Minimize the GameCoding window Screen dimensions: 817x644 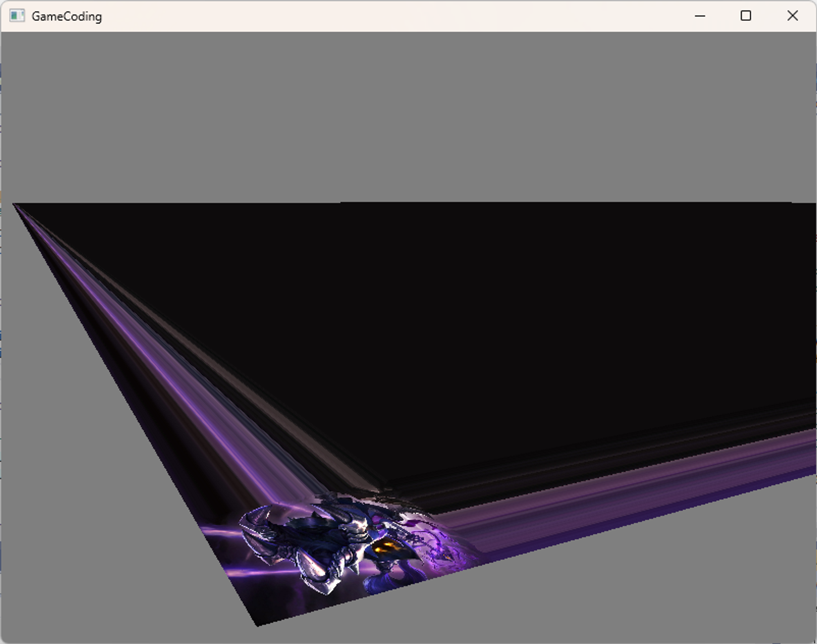click(700, 16)
